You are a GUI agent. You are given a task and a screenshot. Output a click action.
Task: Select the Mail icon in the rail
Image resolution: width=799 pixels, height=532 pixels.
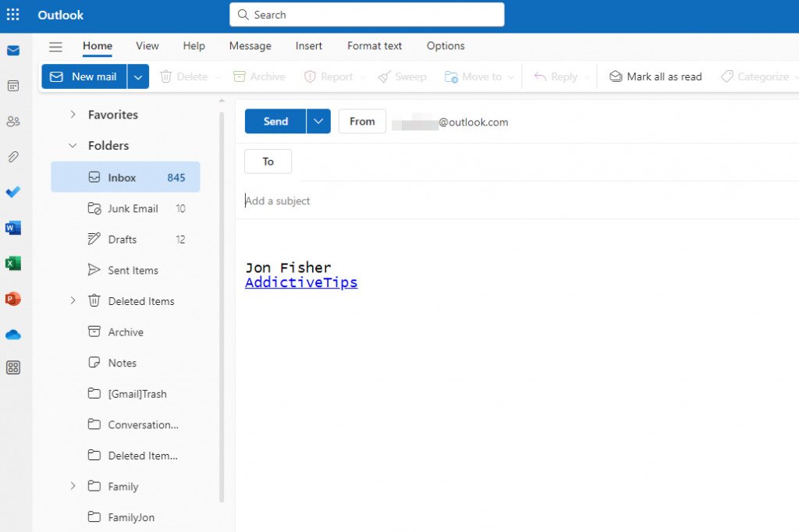13,50
